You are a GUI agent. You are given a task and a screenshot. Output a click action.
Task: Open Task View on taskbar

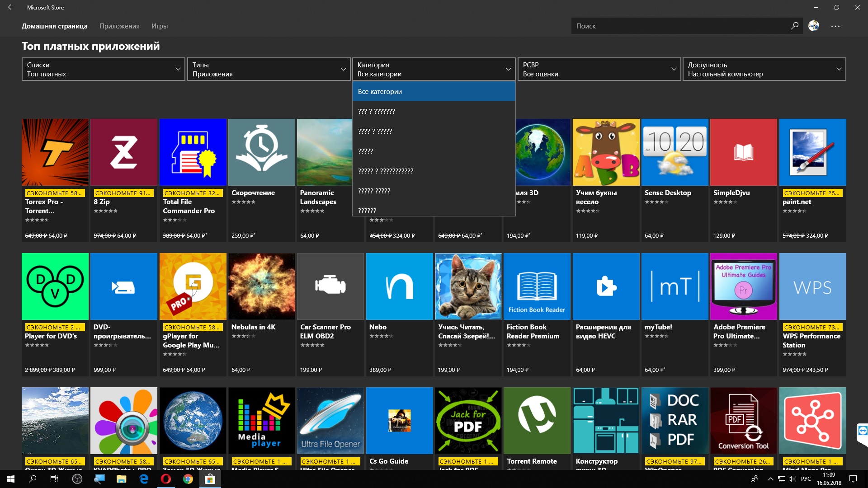click(x=54, y=479)
